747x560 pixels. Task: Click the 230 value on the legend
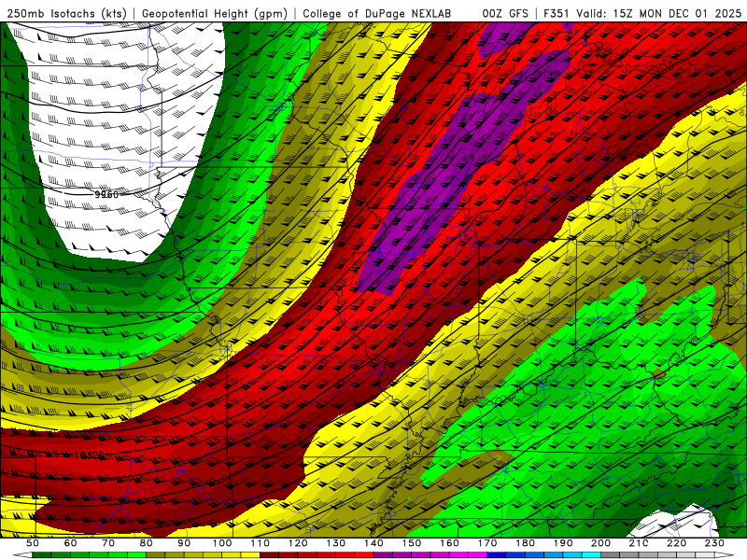714,543
